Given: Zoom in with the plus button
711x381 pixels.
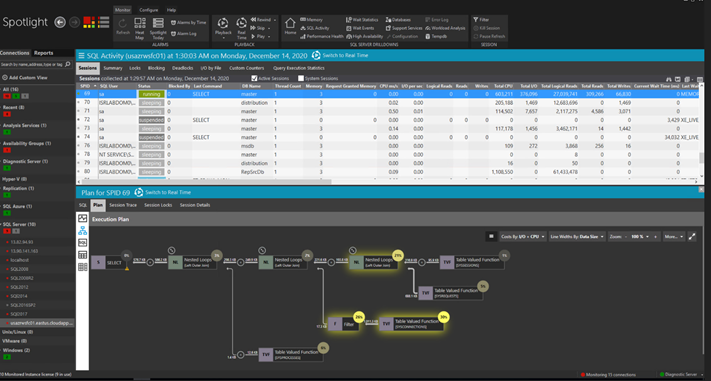Looking at the screenshot, I should pos(655,237).
